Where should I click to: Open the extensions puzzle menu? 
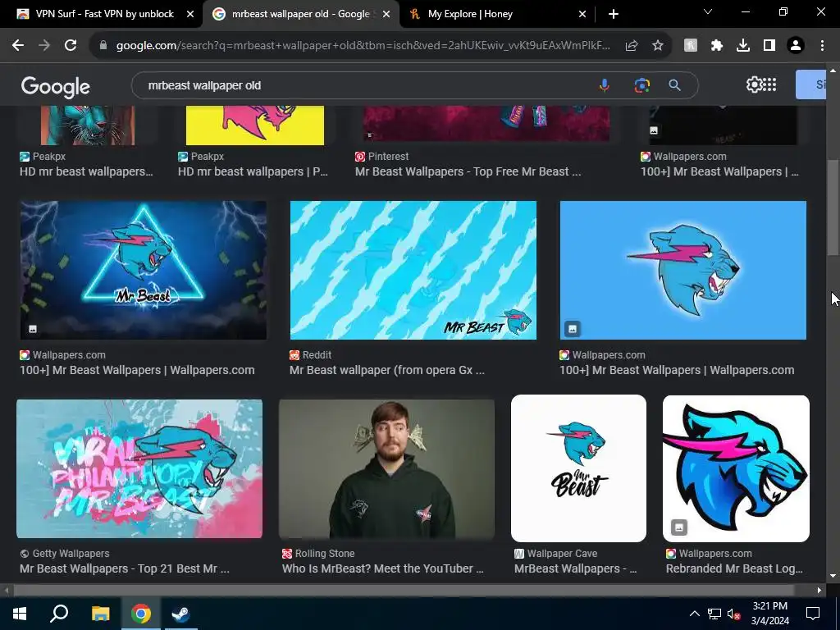pos(717,46)
